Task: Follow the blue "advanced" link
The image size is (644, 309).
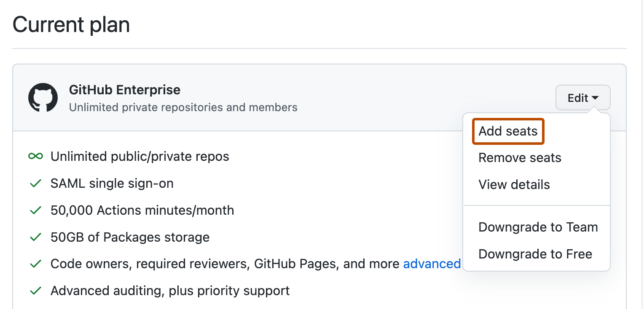Action: click(432, 264)
